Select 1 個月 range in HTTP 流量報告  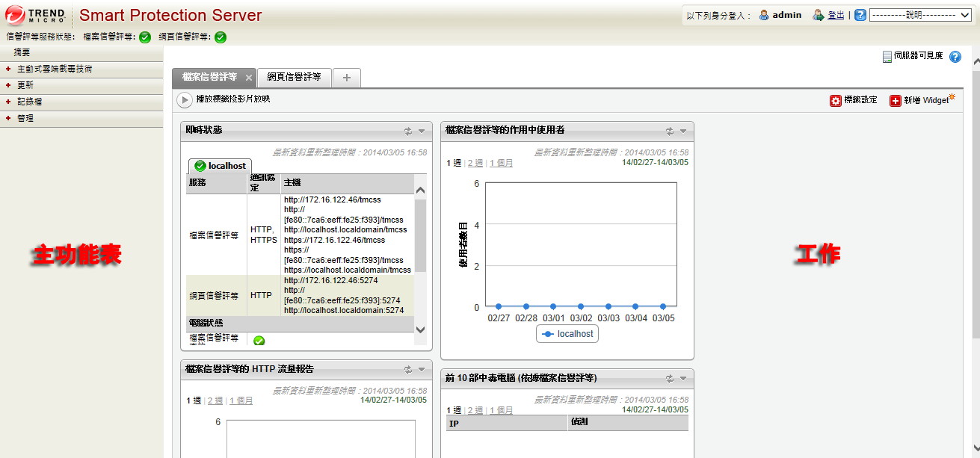241,400
